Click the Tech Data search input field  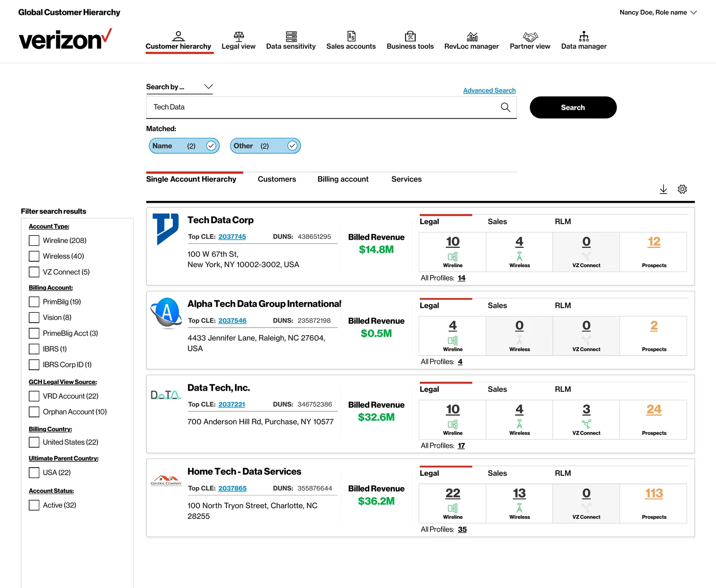tap(331, 107)
